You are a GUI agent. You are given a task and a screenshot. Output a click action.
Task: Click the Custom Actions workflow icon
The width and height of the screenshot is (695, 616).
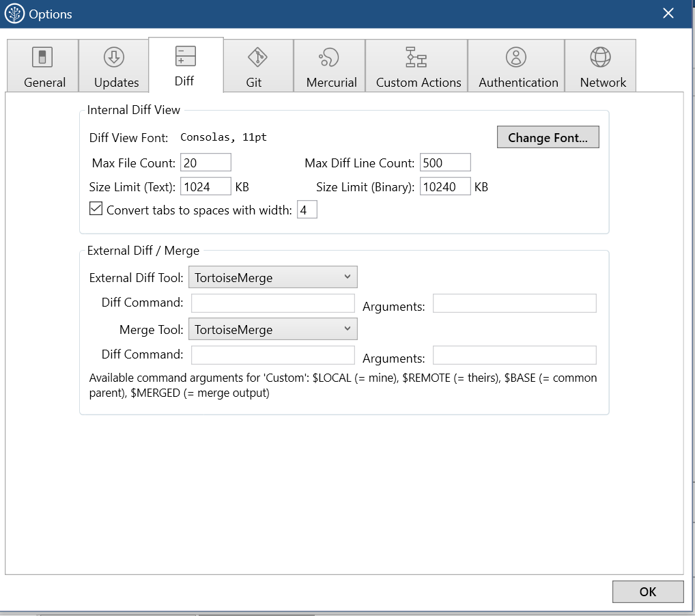[416, 57]
